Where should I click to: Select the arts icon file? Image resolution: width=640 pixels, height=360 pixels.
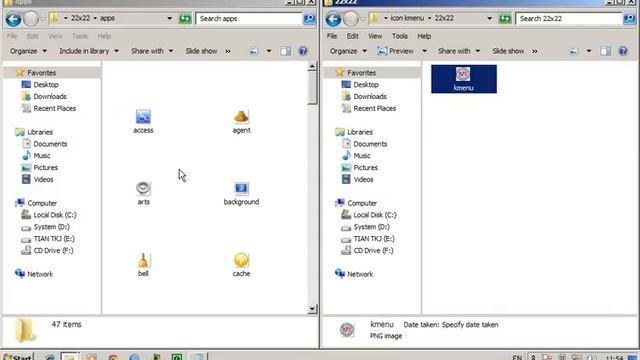pos(143,193)
